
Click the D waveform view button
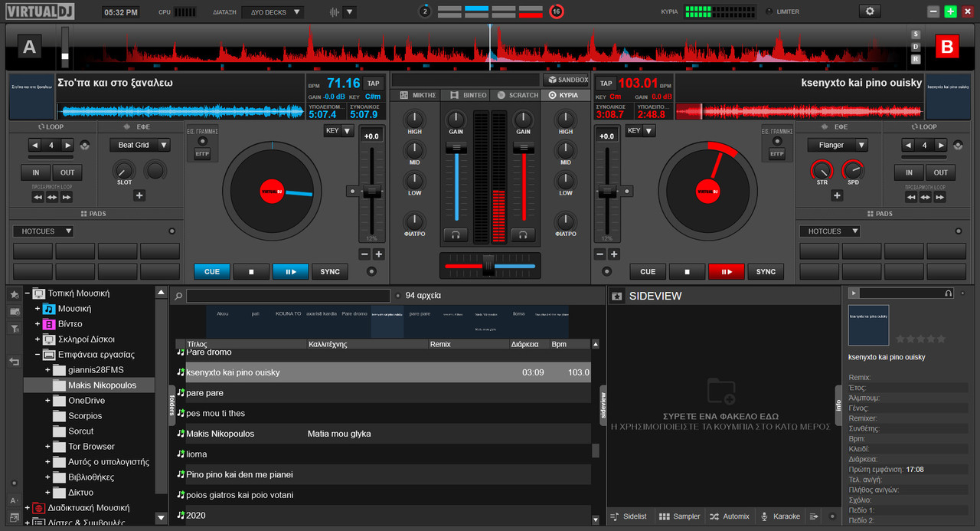916,47
